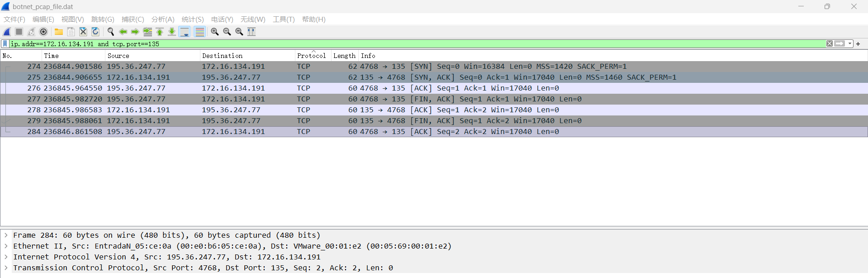Click the resize columns icon

tap(251, 32)
